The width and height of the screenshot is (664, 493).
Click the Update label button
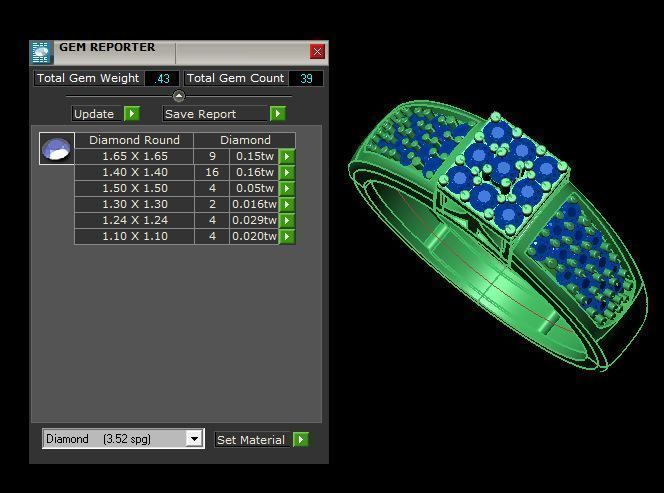click(x=97, y=114)
